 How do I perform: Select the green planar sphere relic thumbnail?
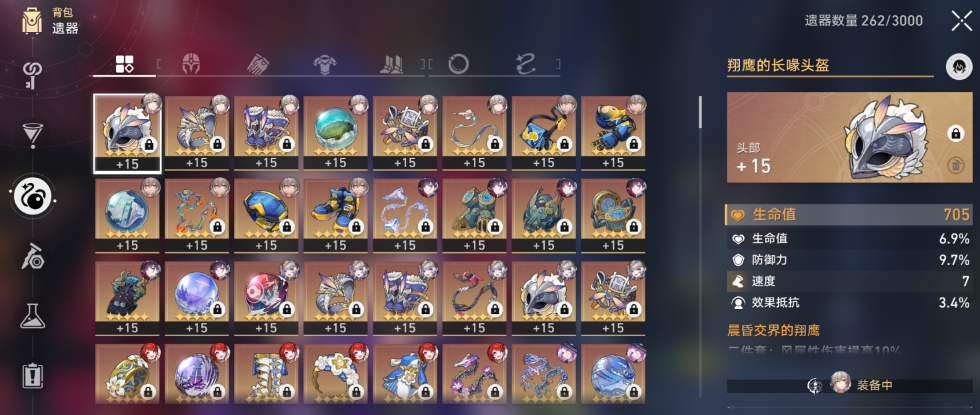(336, 132)
